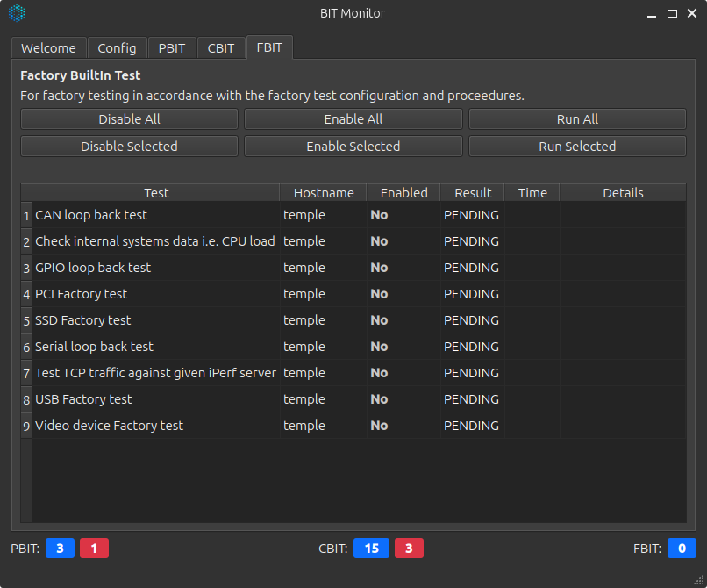Maximize the BIT Monitor window
The width and height of the screenshot is (707, 588).
click(x=672, y=13)
